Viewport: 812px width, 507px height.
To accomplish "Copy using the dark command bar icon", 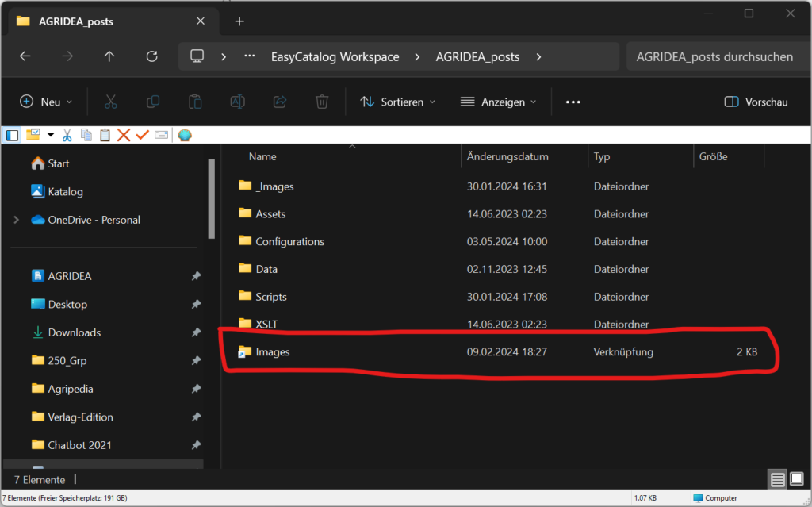I will [x=153, y=102].
